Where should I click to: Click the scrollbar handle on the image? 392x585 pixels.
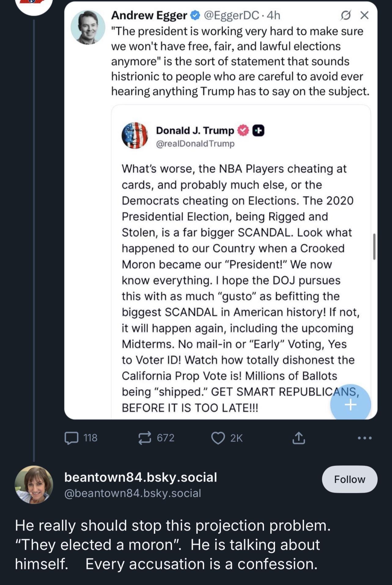click(x=374, y=246)
